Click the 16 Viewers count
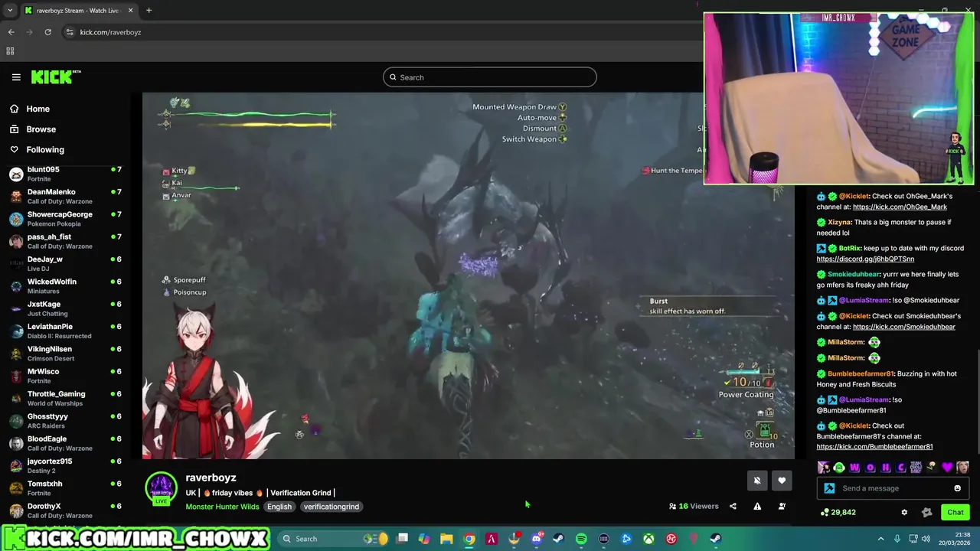The width and height of the screenshot is (980, 551). (694, 506)
